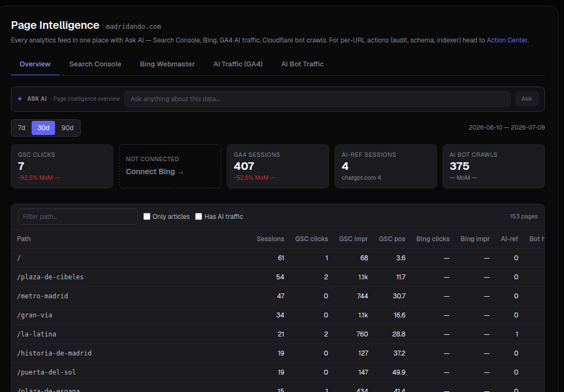Focus the Ask anything about this data field
This screenshot has height=392, width=564.
[x=317, y=99]
